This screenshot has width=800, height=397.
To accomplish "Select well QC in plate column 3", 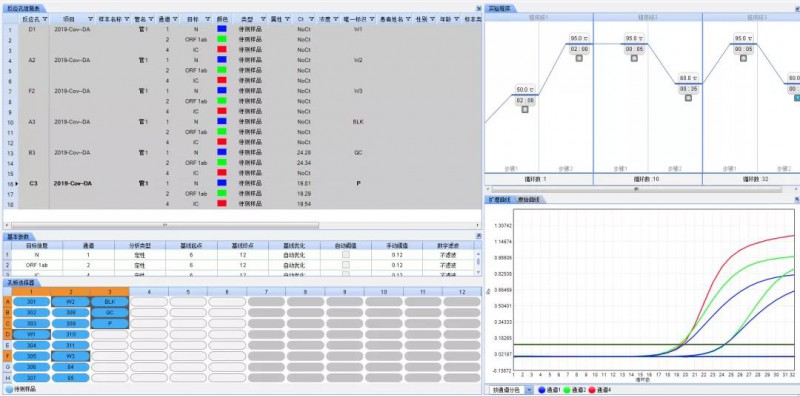I will click(109, 312).
